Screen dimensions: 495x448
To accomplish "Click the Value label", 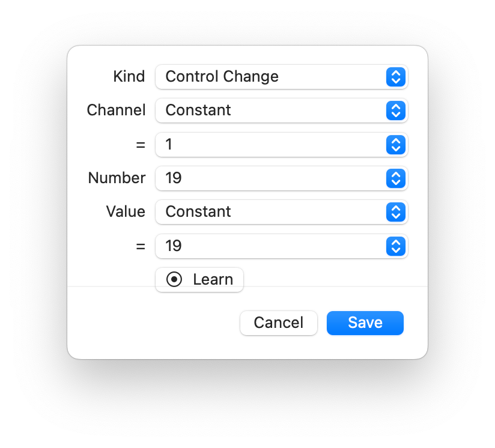I will pos(126,212).
